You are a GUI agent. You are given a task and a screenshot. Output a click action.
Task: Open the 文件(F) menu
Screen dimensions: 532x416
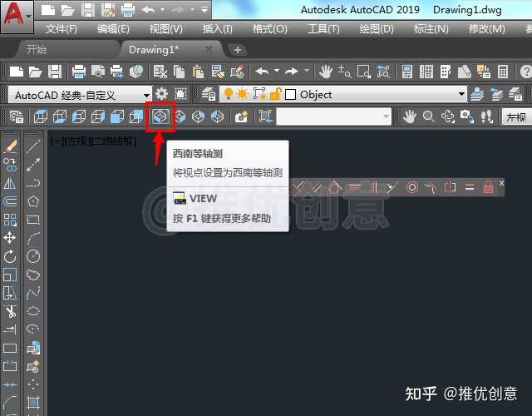click(x=62, y=29)
